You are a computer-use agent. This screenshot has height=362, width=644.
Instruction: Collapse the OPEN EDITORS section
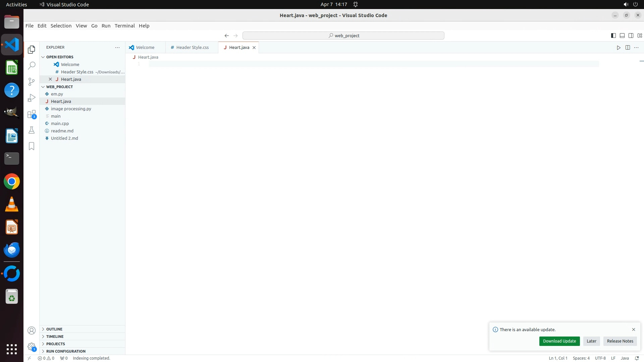[60, 57]
